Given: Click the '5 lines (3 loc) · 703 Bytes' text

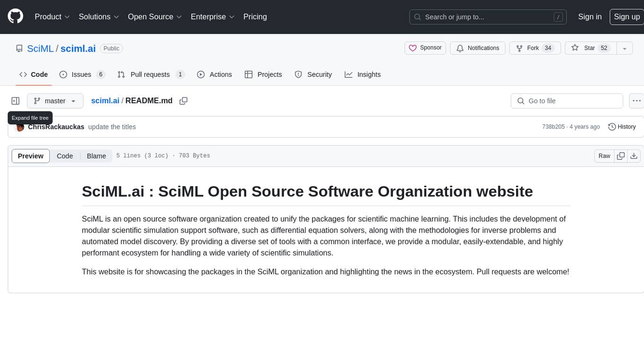Looking at the screenshot, I should (x=163, y=156).
